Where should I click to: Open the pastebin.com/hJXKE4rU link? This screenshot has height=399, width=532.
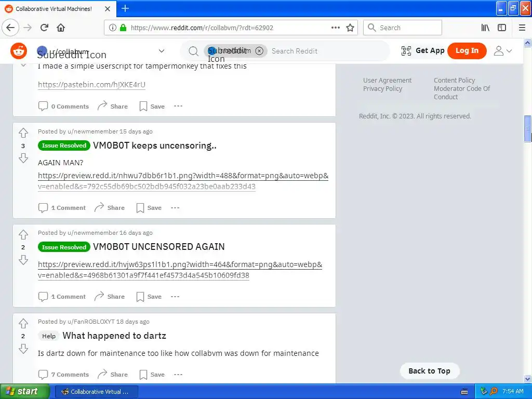tap(91, 85)
